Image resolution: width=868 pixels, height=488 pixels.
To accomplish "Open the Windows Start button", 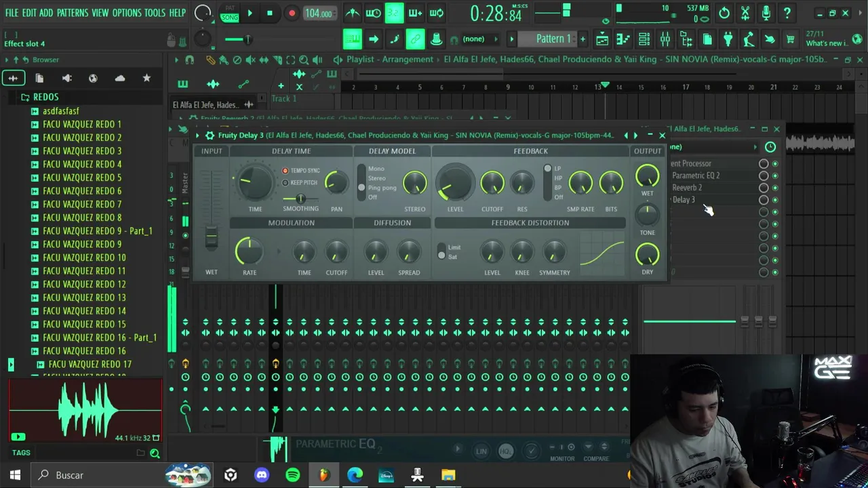I will 15,475.
